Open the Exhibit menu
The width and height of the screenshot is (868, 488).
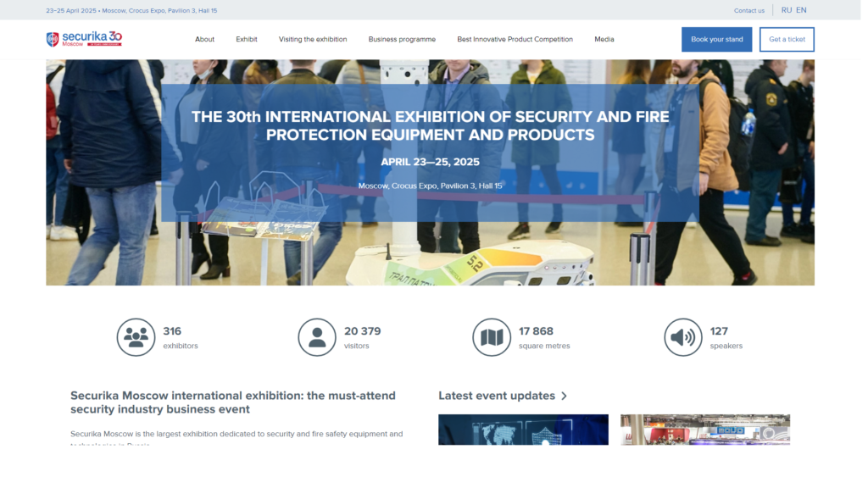click(x=247, y=39)
